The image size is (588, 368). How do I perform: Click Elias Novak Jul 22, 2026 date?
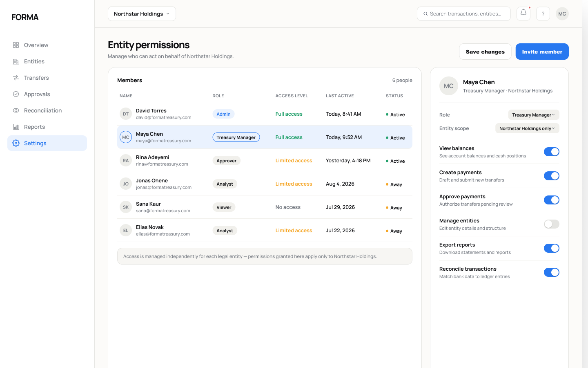pos(340,231)
